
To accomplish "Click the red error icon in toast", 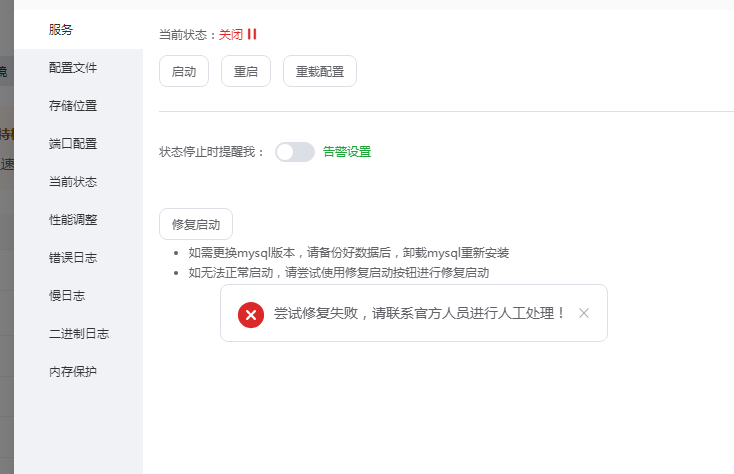I will click(251, 314).
